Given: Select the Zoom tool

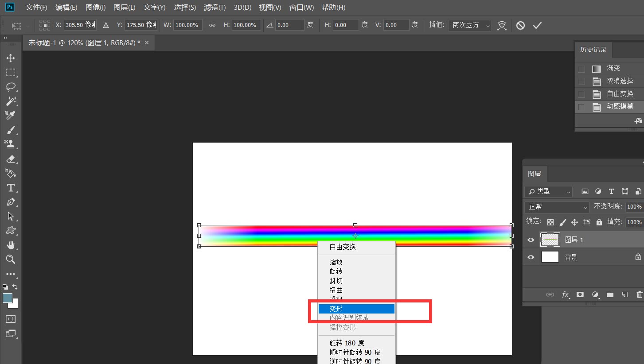Looking at the screenshot, I should coord(11,259).
